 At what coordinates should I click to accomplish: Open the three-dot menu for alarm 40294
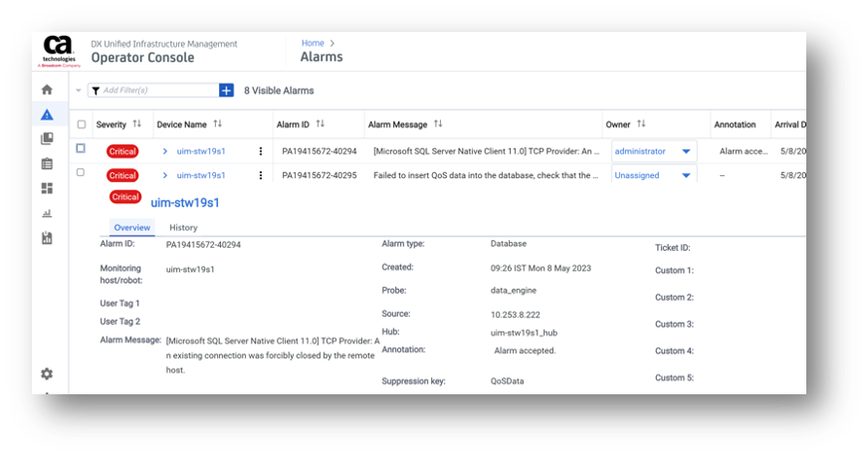pos(261,151)
